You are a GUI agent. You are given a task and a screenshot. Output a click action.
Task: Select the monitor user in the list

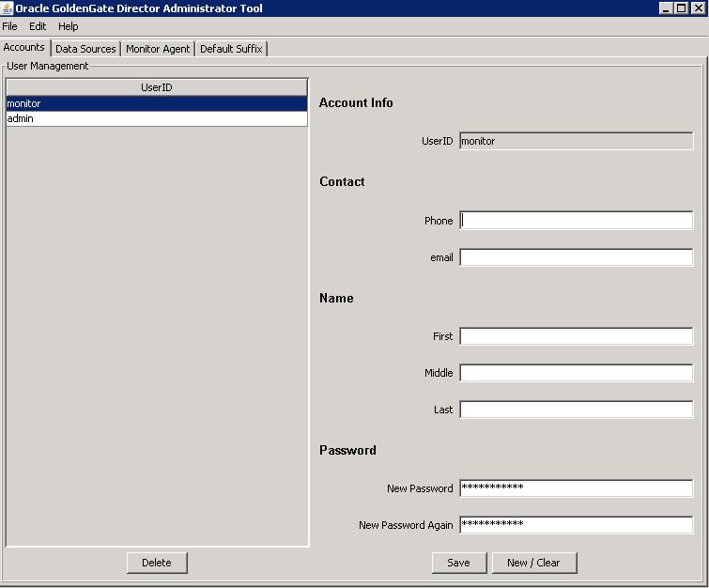156,103
